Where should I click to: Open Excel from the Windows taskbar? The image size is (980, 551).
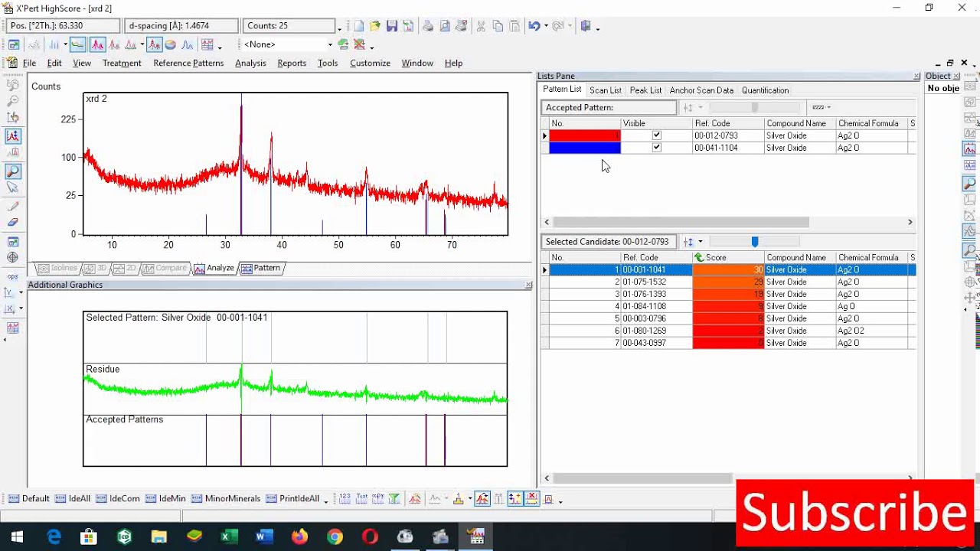[229, 536]
